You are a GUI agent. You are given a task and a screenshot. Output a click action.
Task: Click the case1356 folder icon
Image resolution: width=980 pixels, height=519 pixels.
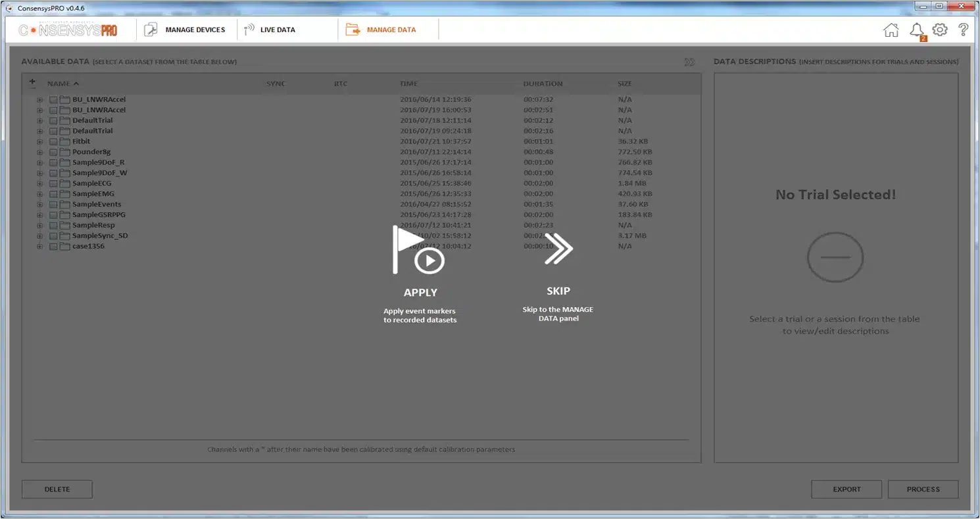click(64, 246)
